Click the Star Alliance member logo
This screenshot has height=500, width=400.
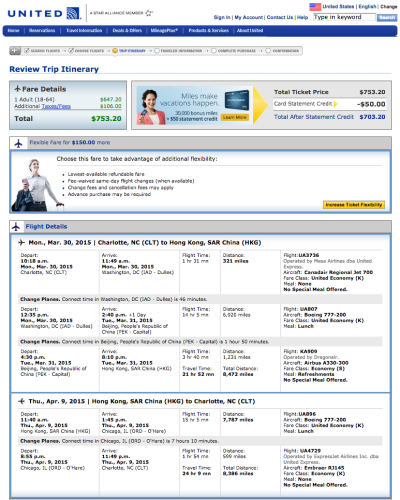121,13
